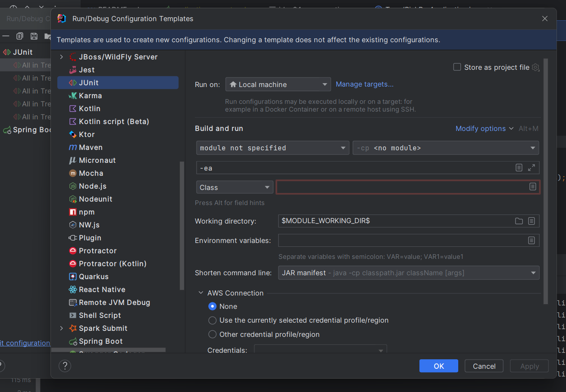Select the Maven template icon

coord(72,147)
